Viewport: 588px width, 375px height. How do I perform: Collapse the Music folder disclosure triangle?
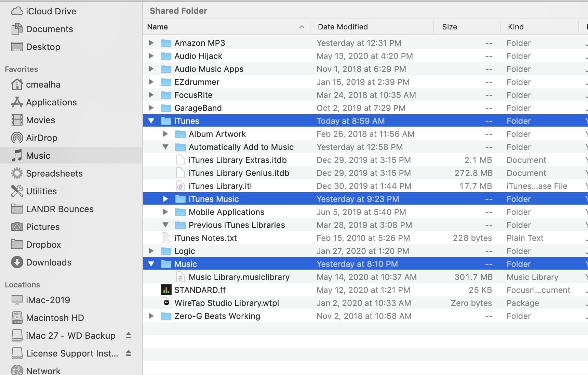pos(151,264)
